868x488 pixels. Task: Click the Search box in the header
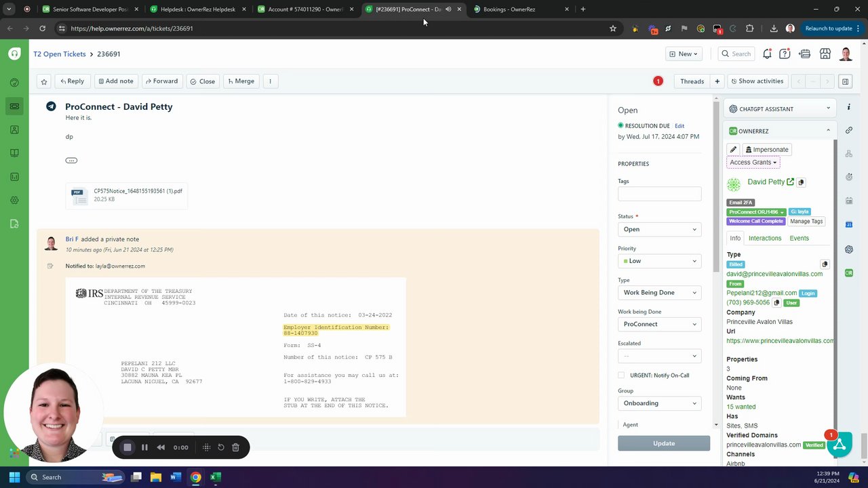point(736,54)
